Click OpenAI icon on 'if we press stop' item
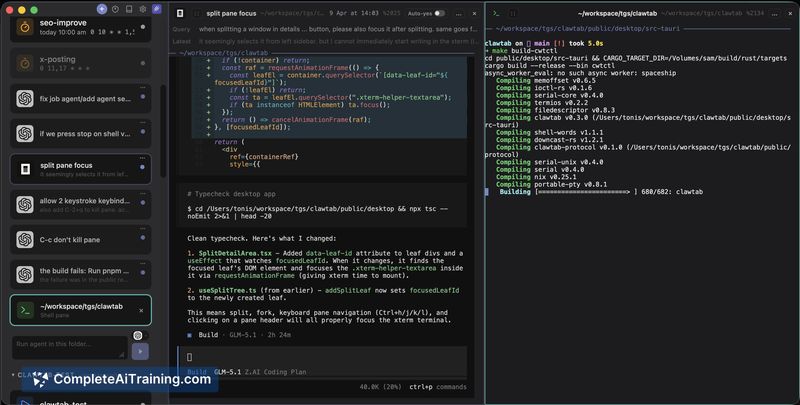This screenshot has height=405, width=800. 25,134
